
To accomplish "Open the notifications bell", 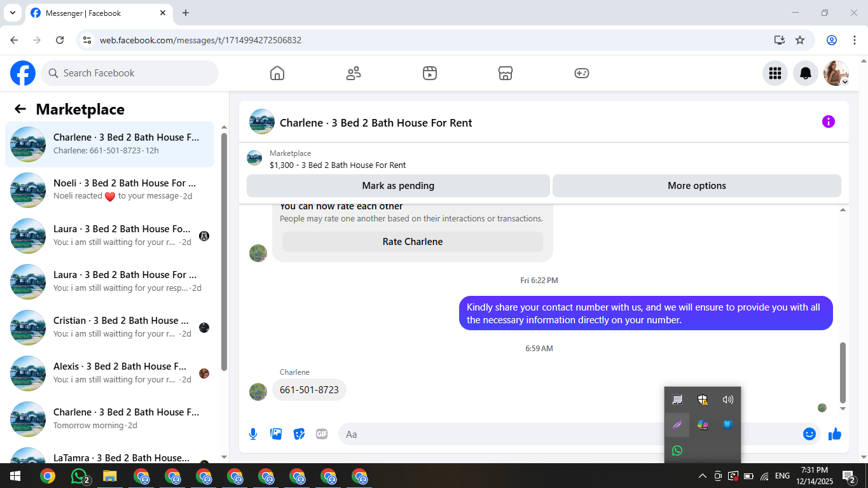I will click(x=806, y=73).
